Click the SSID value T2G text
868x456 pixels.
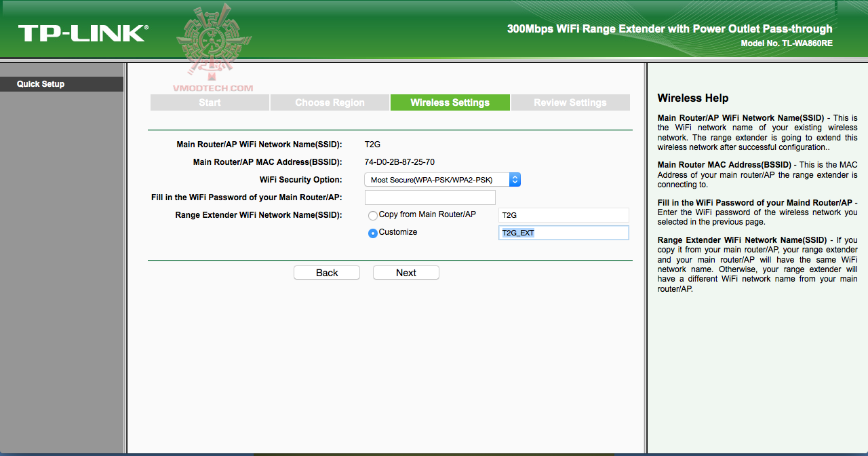tap(373, 145)
